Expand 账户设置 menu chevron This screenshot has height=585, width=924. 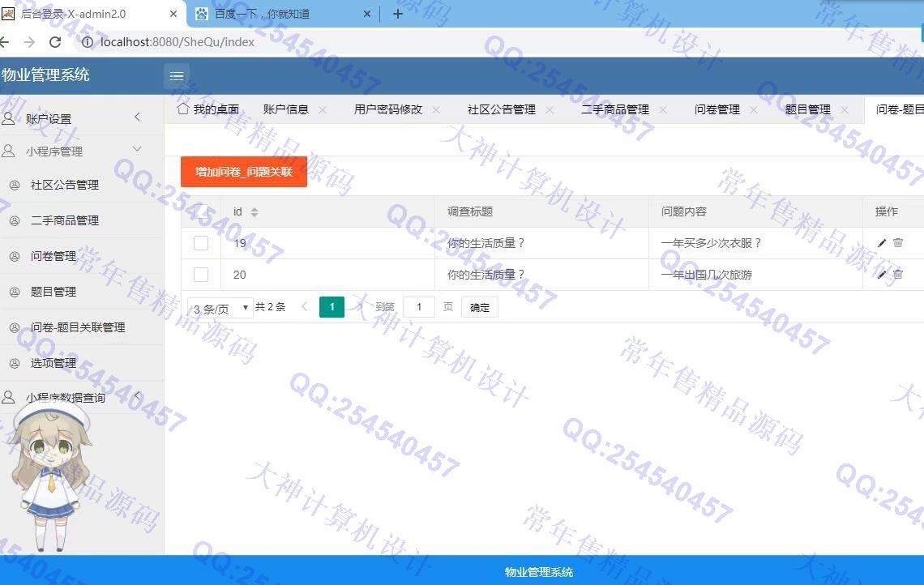point(137,117)
